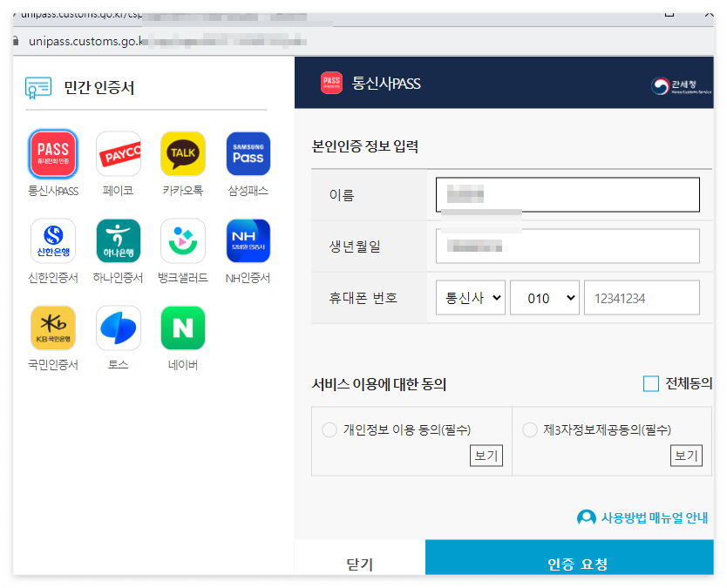Open the 사용방법 매뉴얼 안내 link
Image resolution: width=727 pixels, height=588 pixels.
654,517
